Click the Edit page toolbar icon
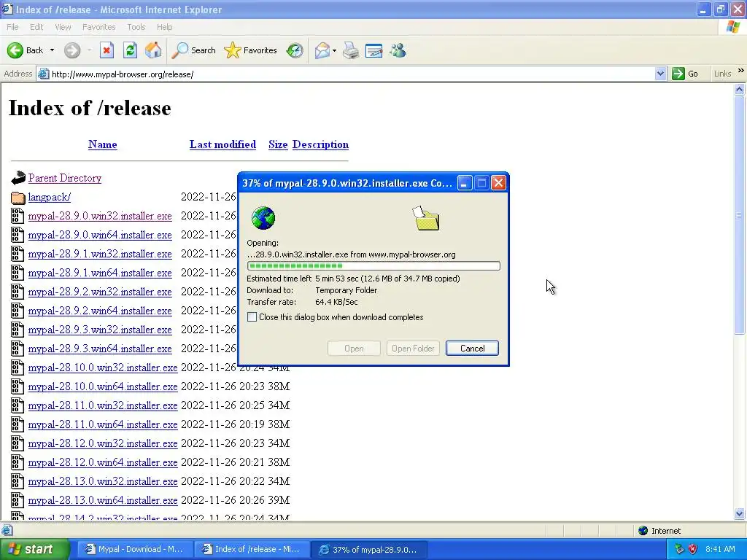The image size is (747, 560). [x=374, y=50]
